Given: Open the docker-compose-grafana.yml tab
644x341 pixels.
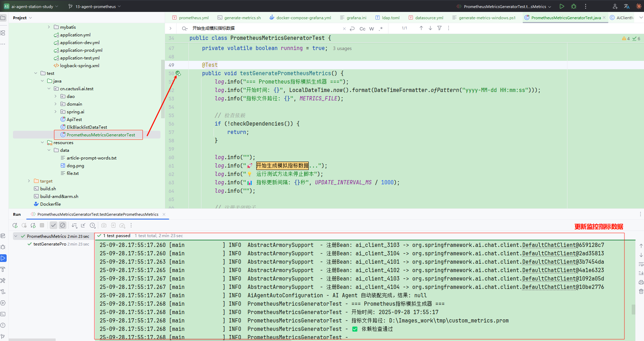Looking at the screenshot, I should pyautogui.click(x=303, y=18).
